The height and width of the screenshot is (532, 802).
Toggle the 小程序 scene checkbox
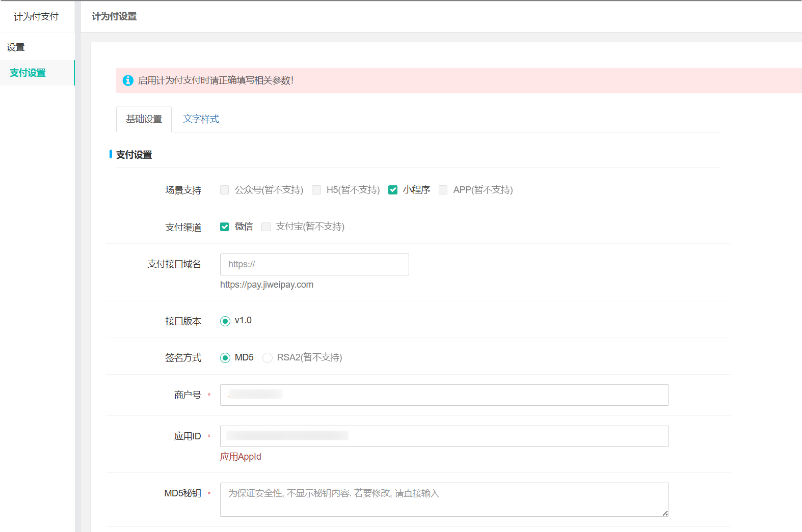[x=393, y=190]
